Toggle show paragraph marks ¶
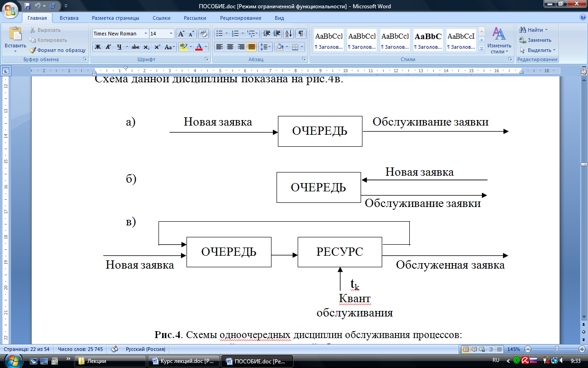The height and width of the screenshot is (368, 588). coord(301,34)
